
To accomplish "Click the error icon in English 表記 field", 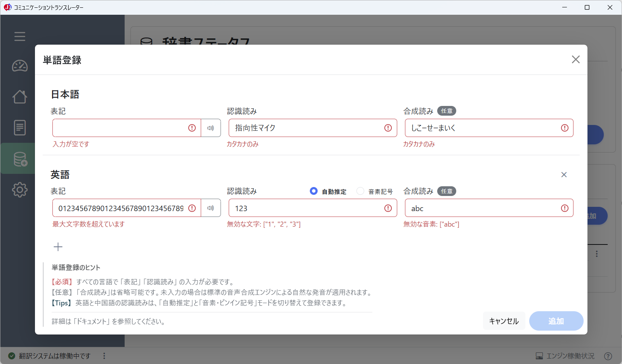I will click(192, 208).
